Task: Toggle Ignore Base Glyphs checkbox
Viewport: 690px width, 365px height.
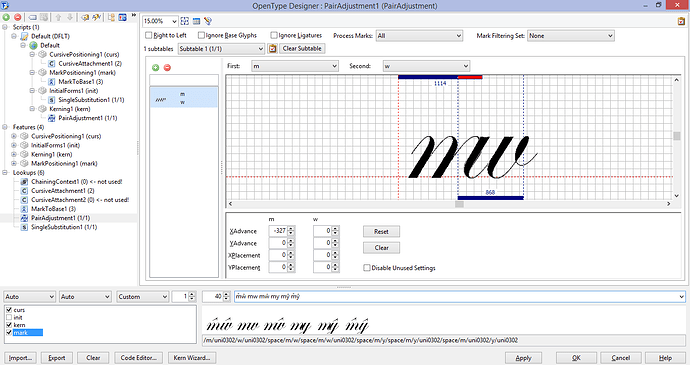Action: click(201, 35)
